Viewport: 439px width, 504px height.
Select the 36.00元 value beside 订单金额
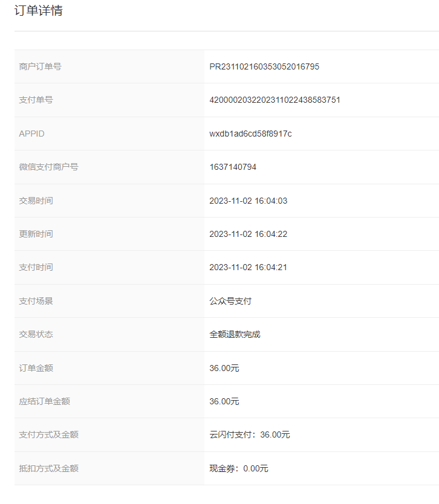point(224,368)
